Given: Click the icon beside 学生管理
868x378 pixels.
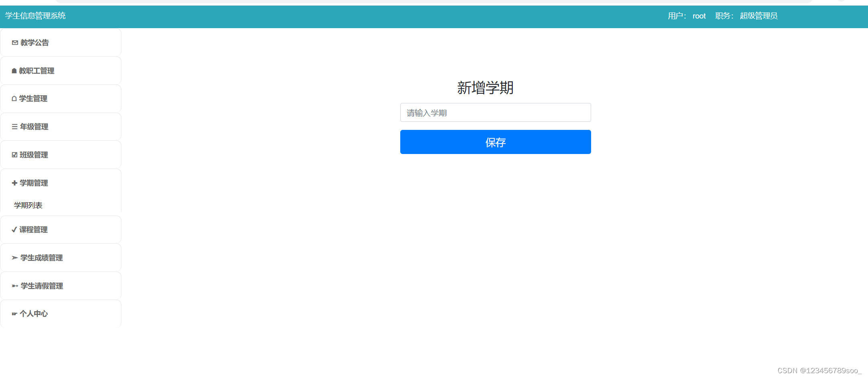Looking at the screenshot, I should click(x=14, y=99).
